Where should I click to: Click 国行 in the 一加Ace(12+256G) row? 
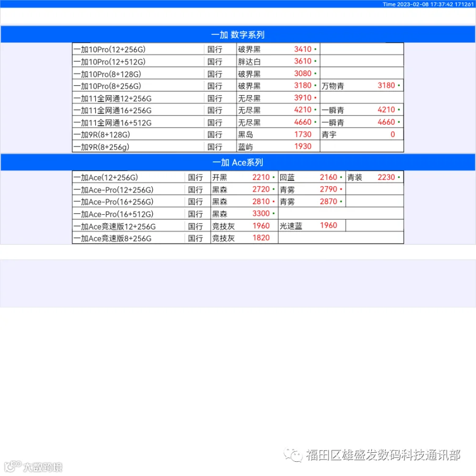pyautogui.click(x=195, y=178)
